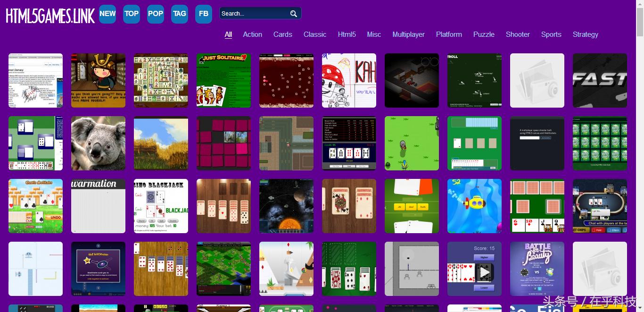Open the koala picture game thumbnail
The width and height of the screenshot is (644, 312).
pyautogui.click(x=98, y=143)
